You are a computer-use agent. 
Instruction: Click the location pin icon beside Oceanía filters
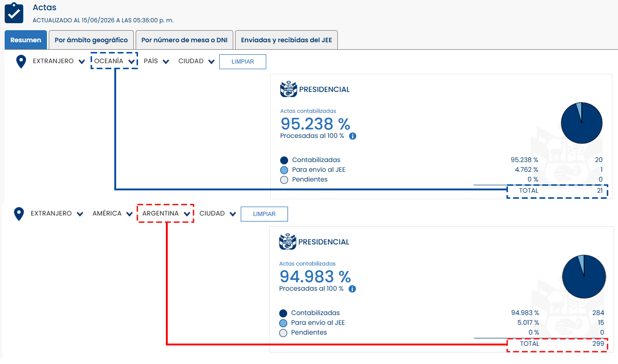[21, 62]
